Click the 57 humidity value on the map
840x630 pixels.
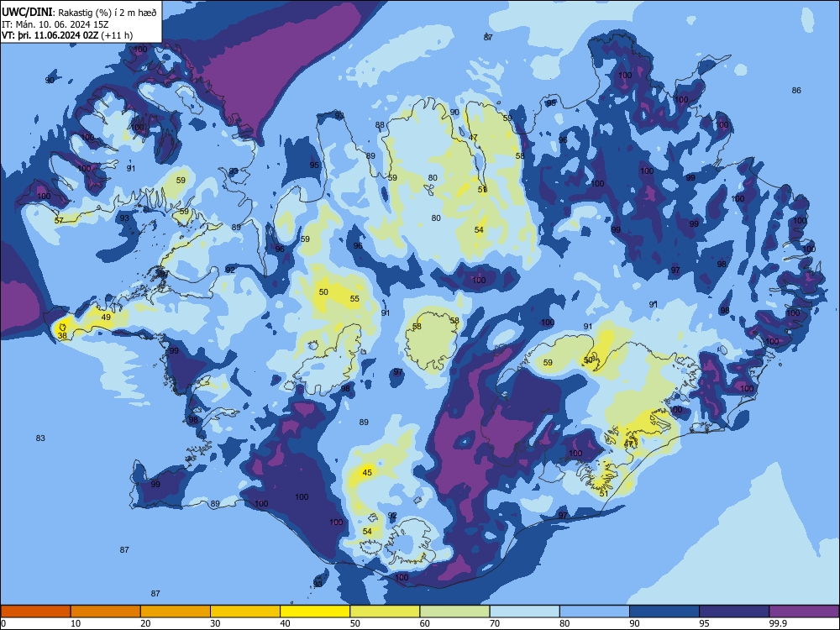59,221
